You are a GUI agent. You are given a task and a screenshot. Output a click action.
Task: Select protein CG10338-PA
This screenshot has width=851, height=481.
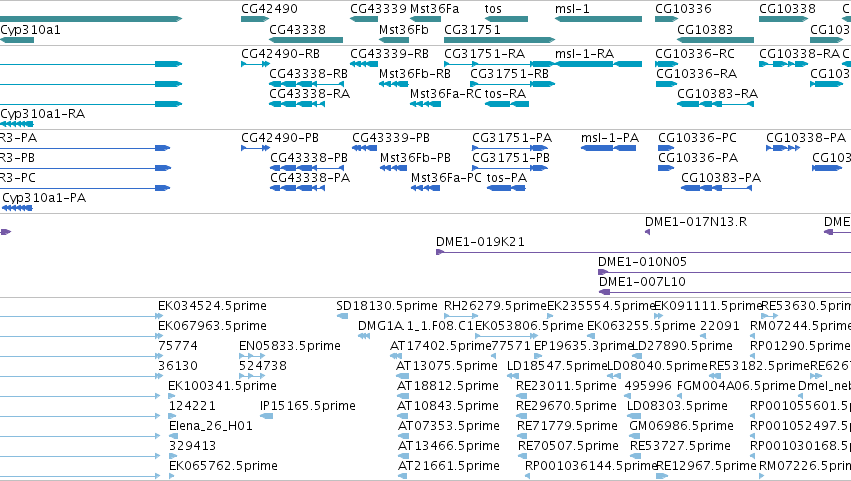[x=806, y=138]
